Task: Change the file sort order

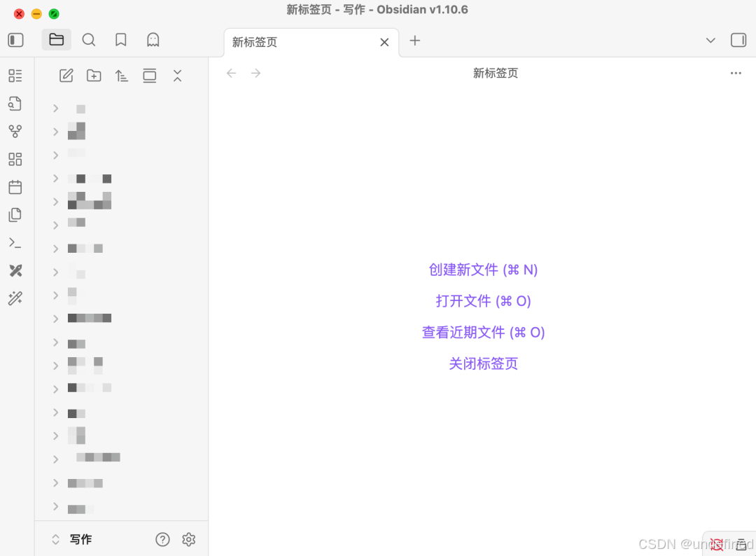Action: point(121,76)
